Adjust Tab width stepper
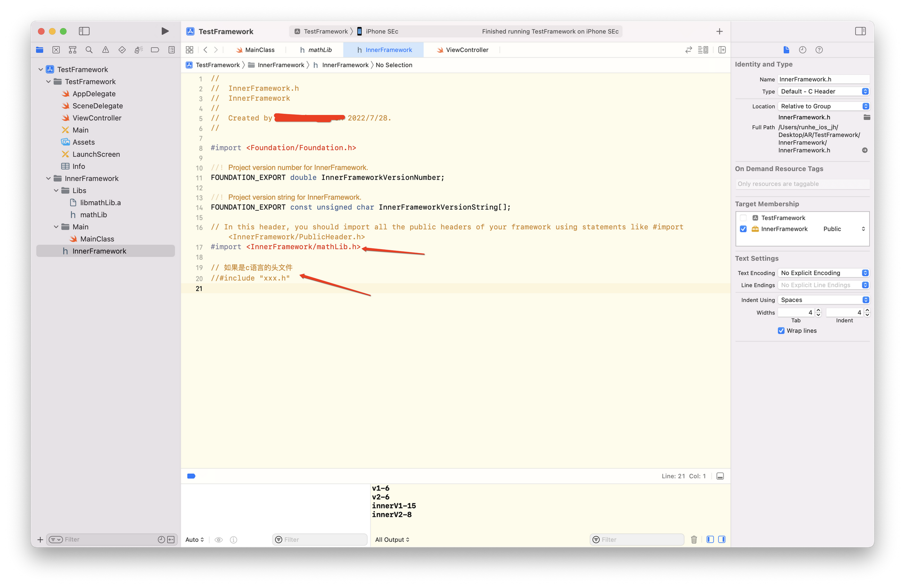The image size is (905, 588). click(x=818, y=313)
